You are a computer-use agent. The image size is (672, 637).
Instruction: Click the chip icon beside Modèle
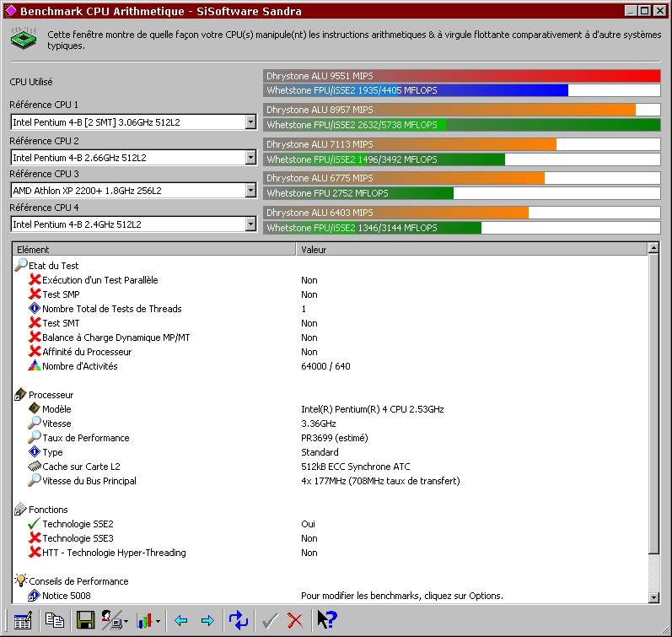point(35,408)
